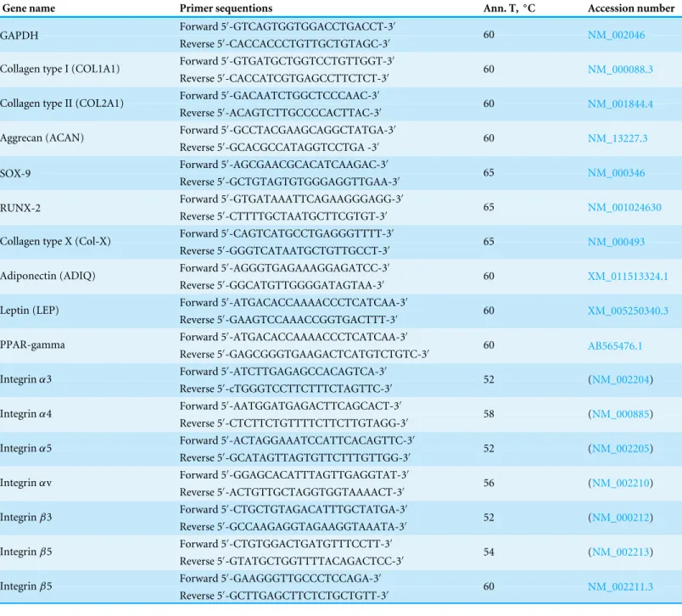Select the PPAR-gamma gene name
The width and height of the screenshot is (682, 616).
(32, 345)
